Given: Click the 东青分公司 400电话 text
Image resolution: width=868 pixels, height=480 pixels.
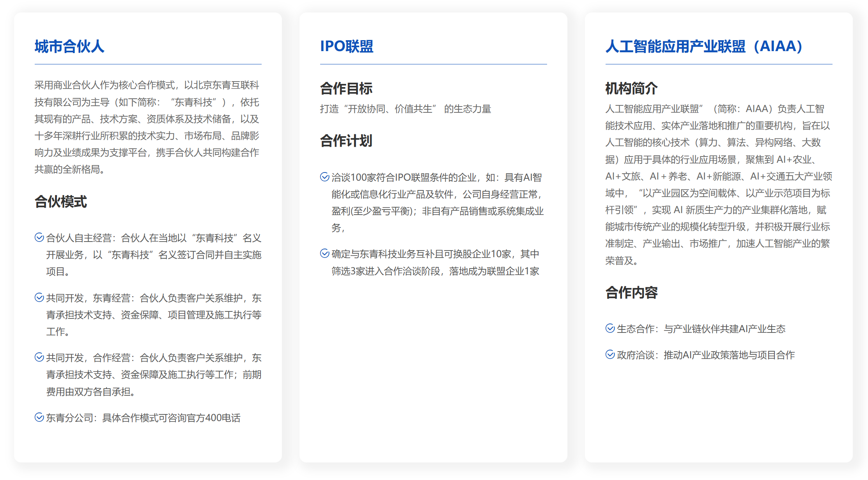Looking at the screenshot, I should (x=143, y=418).
